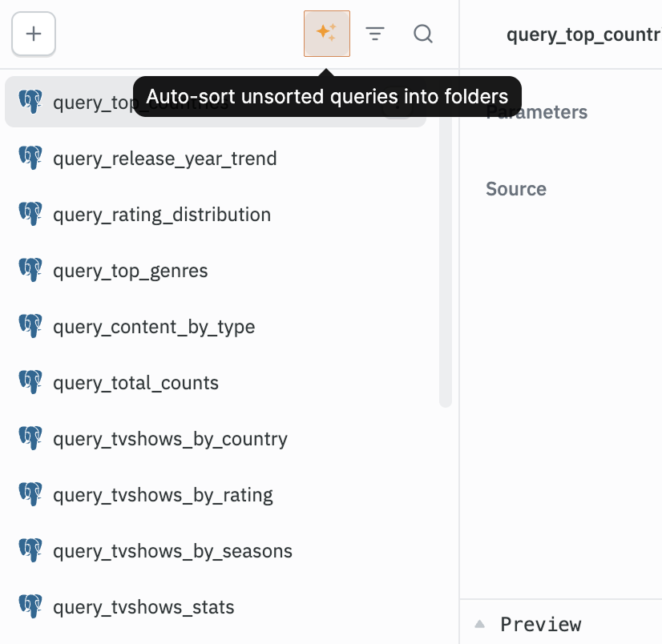Open the filter options icon
This screenshot has height=644, width=662.
375,34
